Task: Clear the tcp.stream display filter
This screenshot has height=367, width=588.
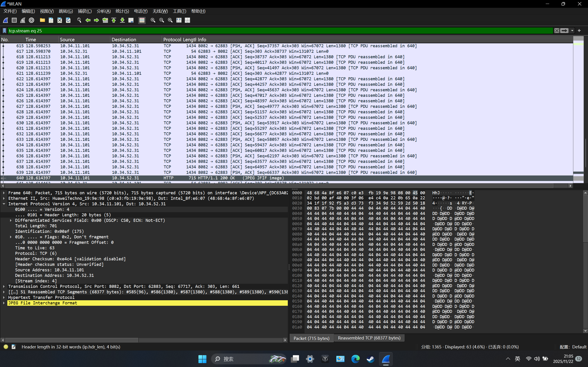Action: tap(557, 31)
